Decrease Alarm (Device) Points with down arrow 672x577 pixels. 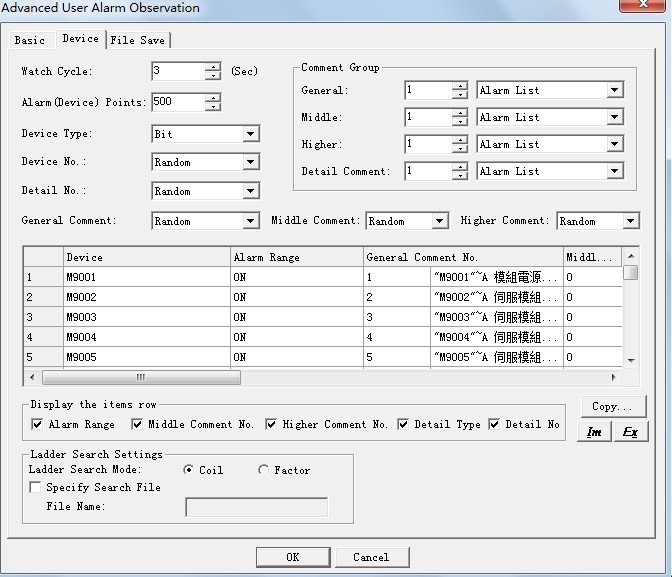[212, 107]
